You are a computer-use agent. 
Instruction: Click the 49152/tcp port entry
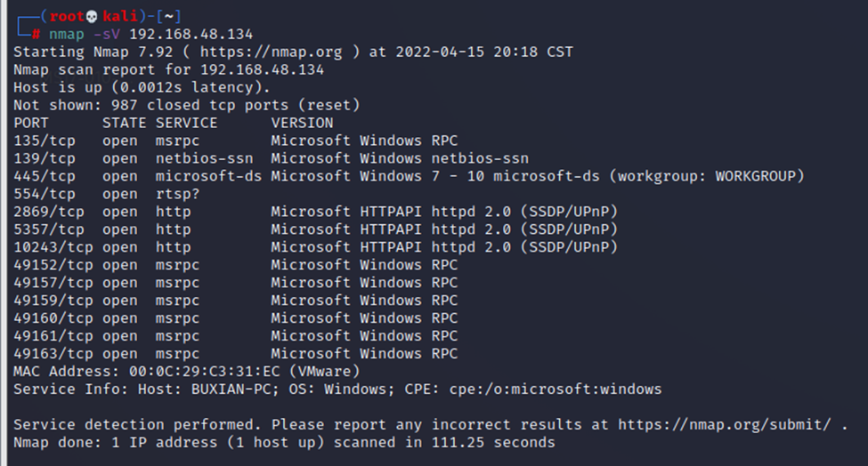(53, 265)
